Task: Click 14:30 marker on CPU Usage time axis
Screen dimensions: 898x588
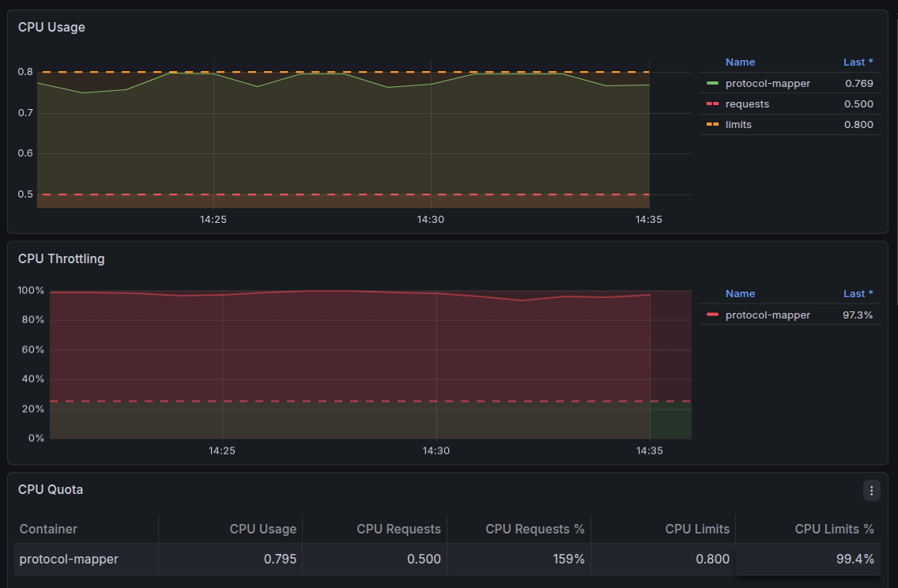Action: coord(431,219)
